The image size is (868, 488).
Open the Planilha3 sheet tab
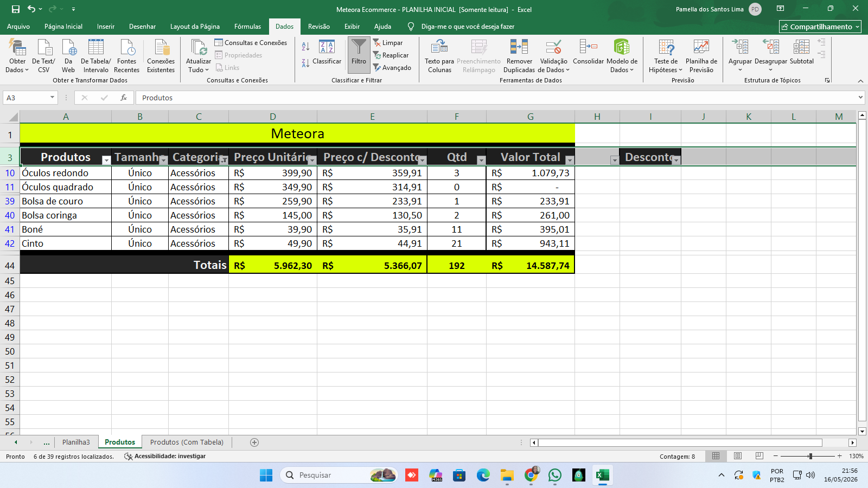[76, 442]
